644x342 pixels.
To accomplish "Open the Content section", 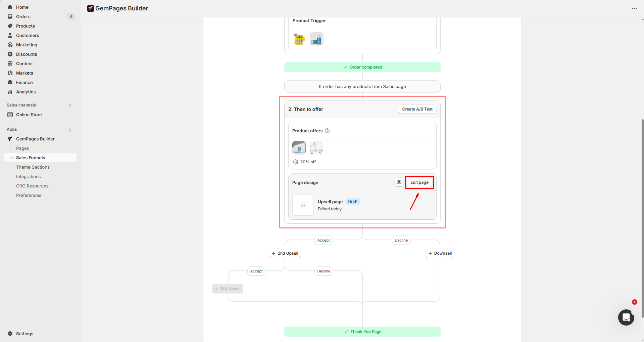I will 40,63.
